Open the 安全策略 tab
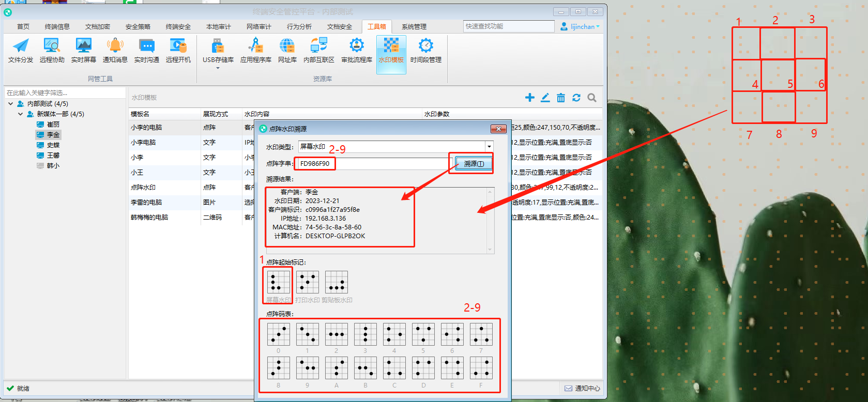The height and width of the screenshot is (402, 868). point(138,27)
